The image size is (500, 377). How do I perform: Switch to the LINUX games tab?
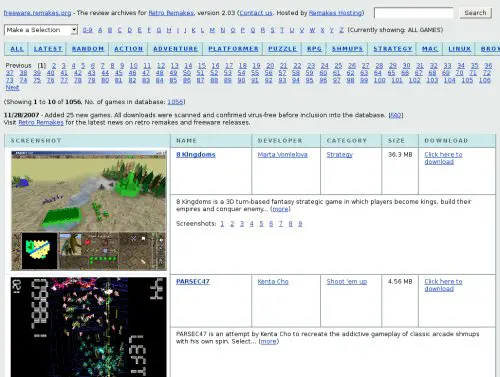459,49
